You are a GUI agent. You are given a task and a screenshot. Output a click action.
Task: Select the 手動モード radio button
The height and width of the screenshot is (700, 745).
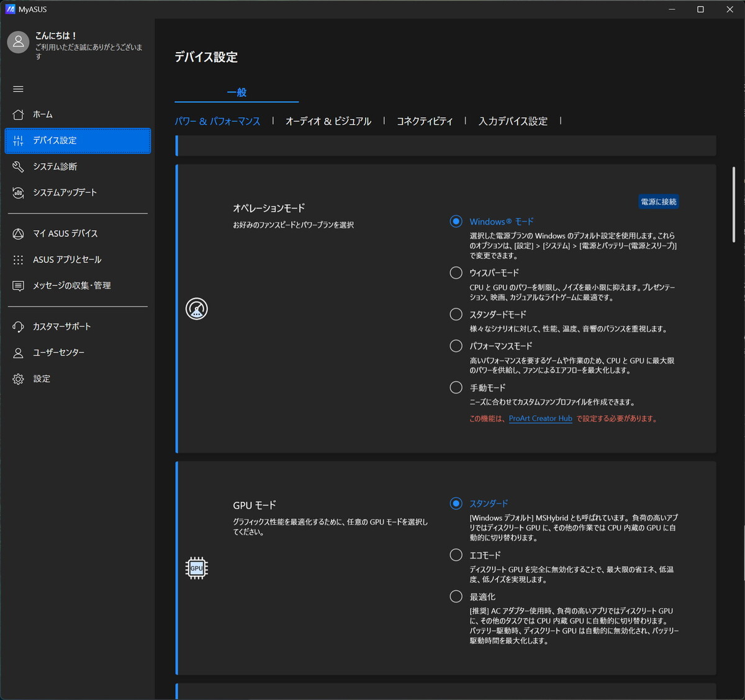[x=456, y=388]
